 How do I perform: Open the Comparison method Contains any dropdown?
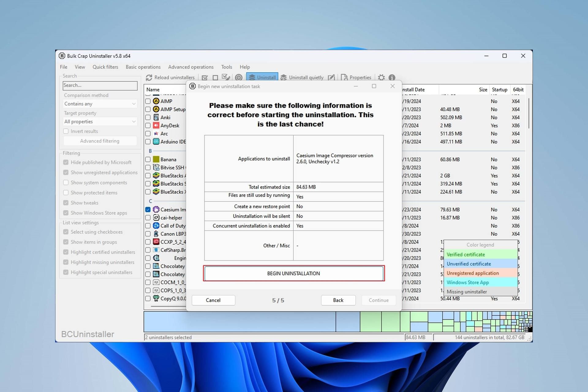point(100,104)
